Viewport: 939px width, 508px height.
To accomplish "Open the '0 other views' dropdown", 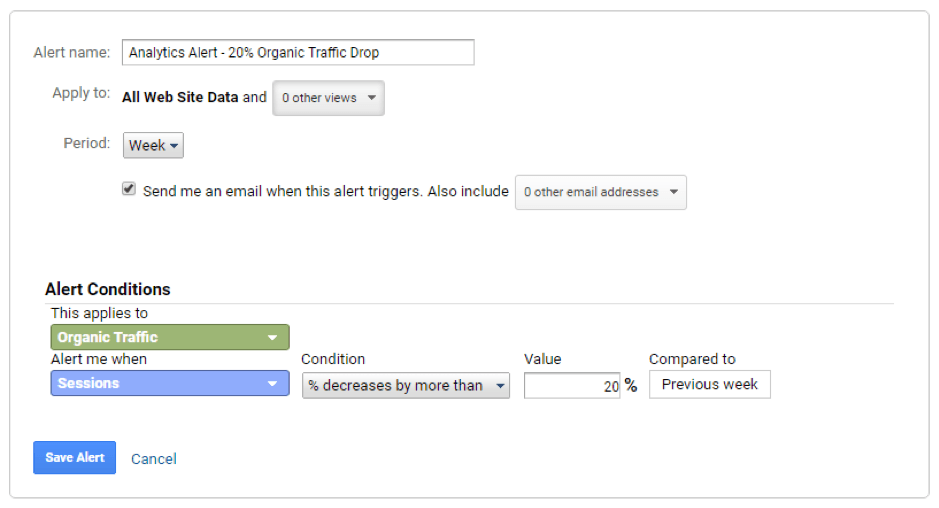I will [x=328, y=98].
